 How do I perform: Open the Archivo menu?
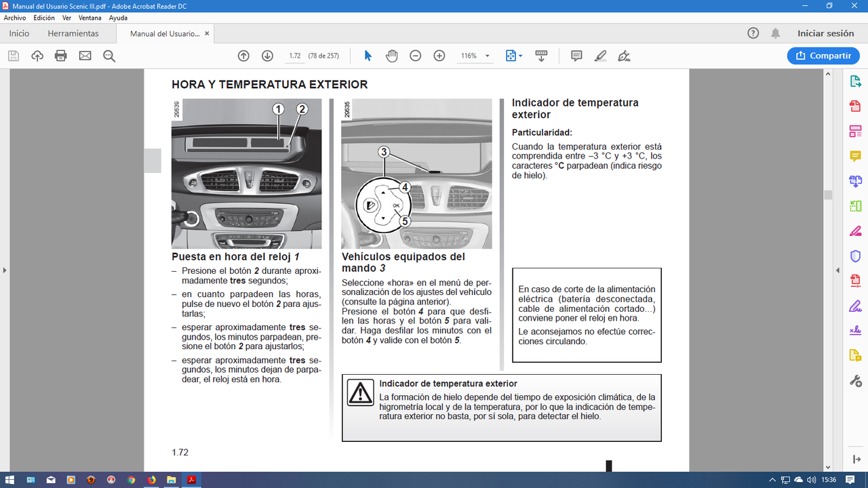(x=15, y=18)
